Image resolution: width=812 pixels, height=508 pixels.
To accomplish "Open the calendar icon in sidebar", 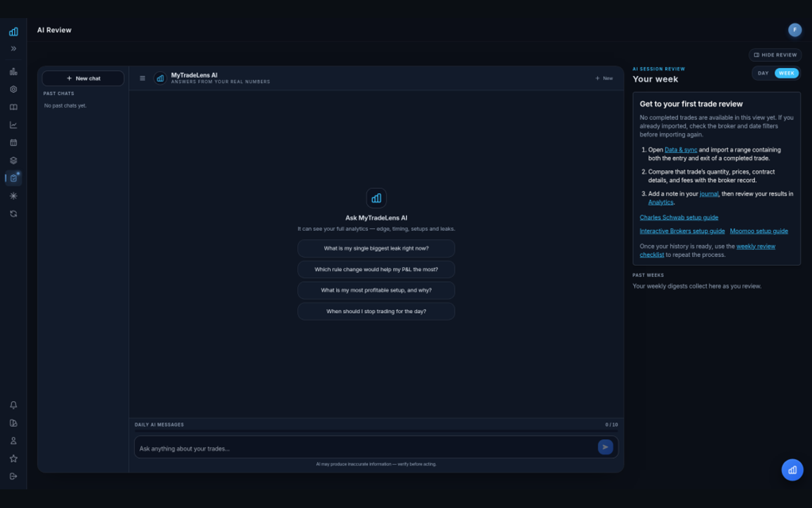I will pyautogui.click(x=14, y=143).
